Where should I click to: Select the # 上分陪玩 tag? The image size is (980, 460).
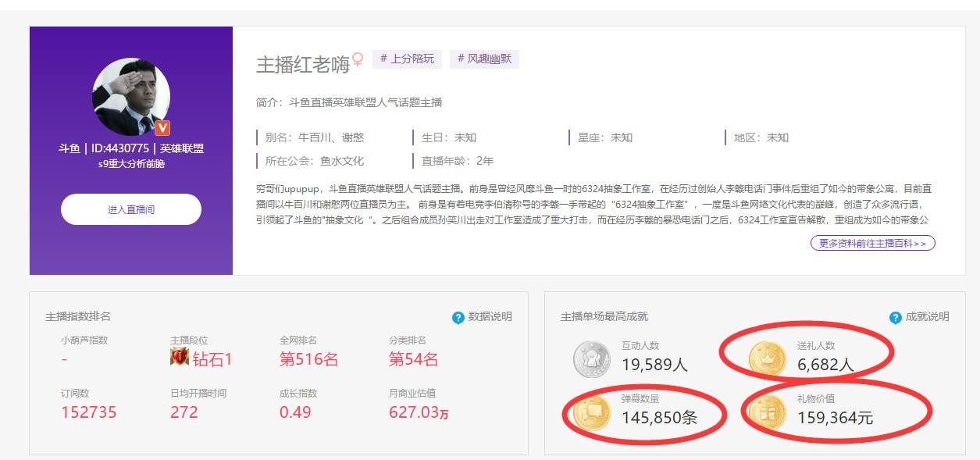tap(407, 59)
